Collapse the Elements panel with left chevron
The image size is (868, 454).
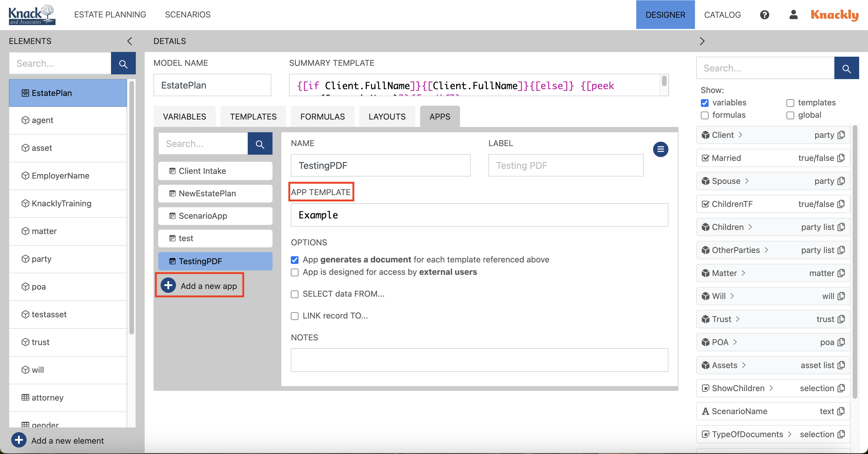tap(130, 41)
